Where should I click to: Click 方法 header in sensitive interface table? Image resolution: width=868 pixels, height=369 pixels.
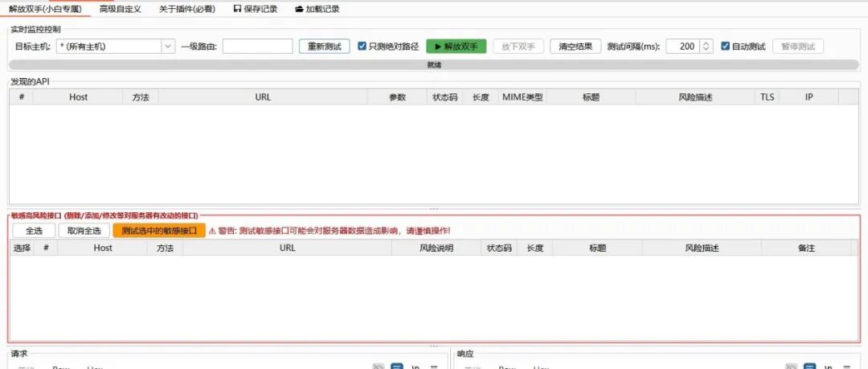tap(165, 248)
